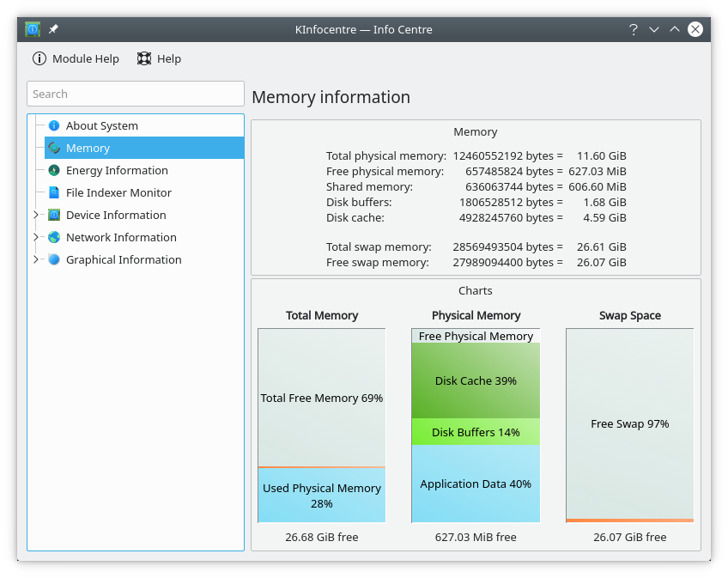Select File Indexer Monitor in list
Image resolution: width=728 pixels, height=578 pixels.
pos(118,192)
